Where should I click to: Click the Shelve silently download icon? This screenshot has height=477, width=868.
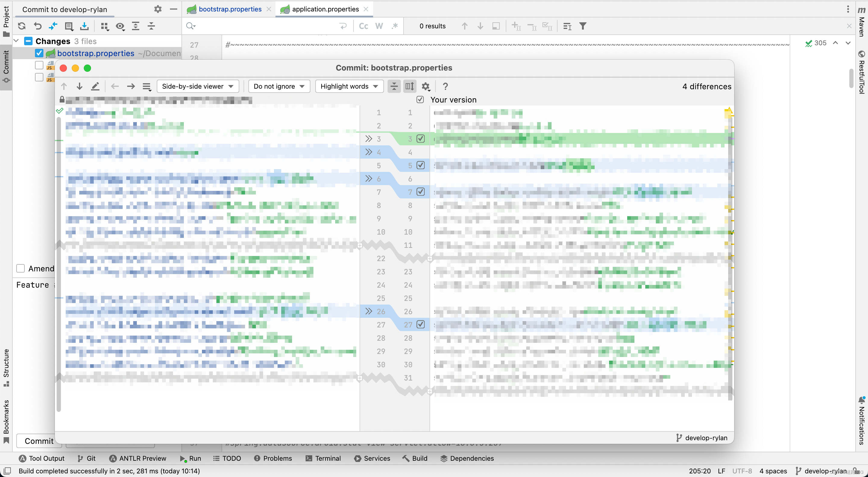[x=84, y=26]
